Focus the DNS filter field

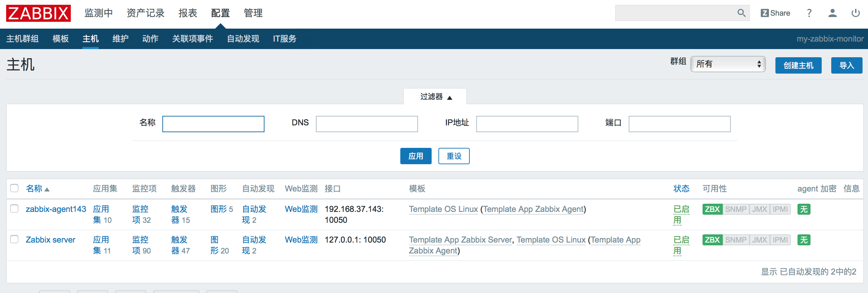pyautogui.click(x=367, y=124)
